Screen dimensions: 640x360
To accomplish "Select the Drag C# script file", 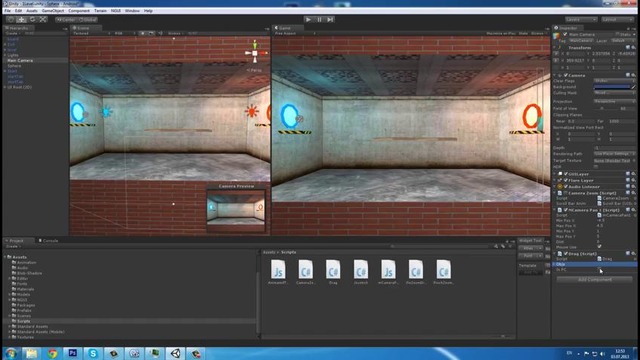I will pos(333,272).
